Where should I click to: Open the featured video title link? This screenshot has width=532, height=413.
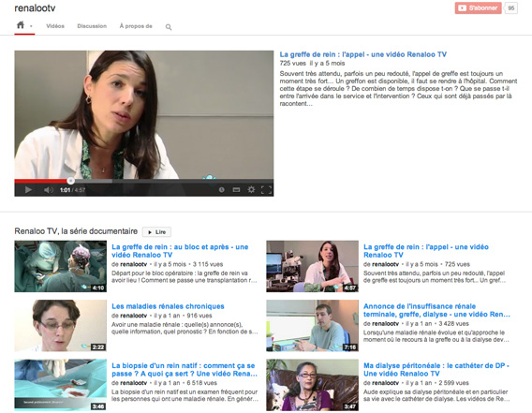[x=362, y=54]
